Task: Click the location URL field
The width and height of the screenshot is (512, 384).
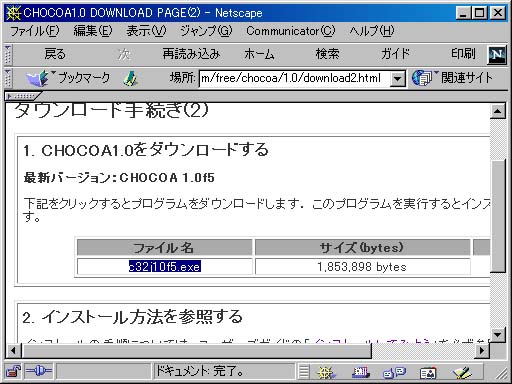Action: pyautogui.click(x=294, y=79)
